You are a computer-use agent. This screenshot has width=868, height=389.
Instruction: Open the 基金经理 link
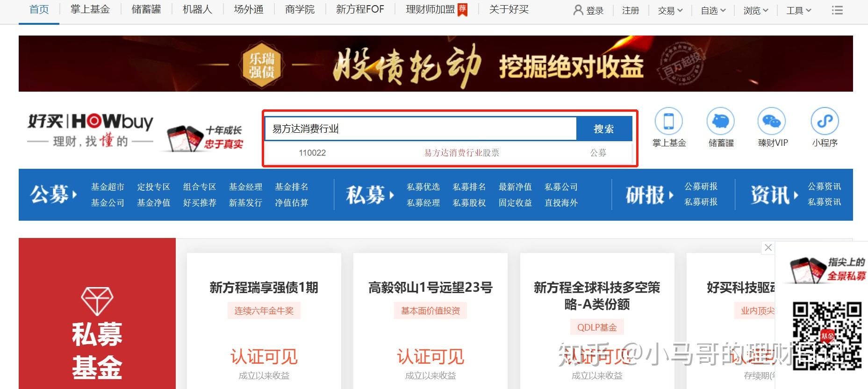pyautogui.click(x=245, y=187)
